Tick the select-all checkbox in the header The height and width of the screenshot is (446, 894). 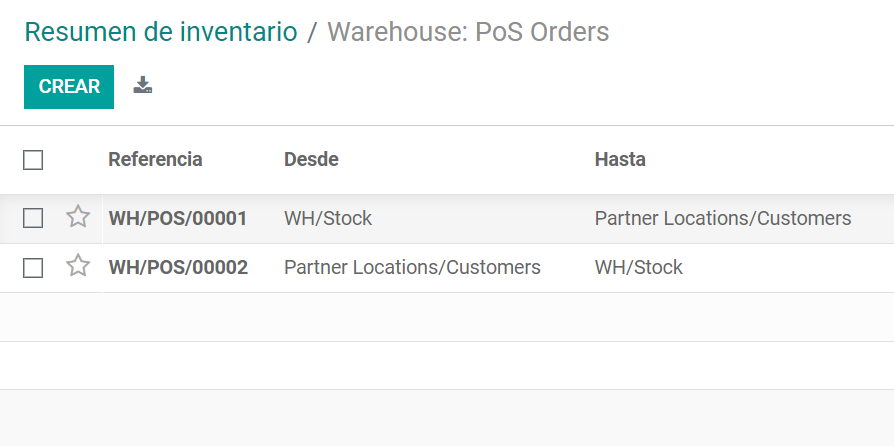(x=33, y=160)
